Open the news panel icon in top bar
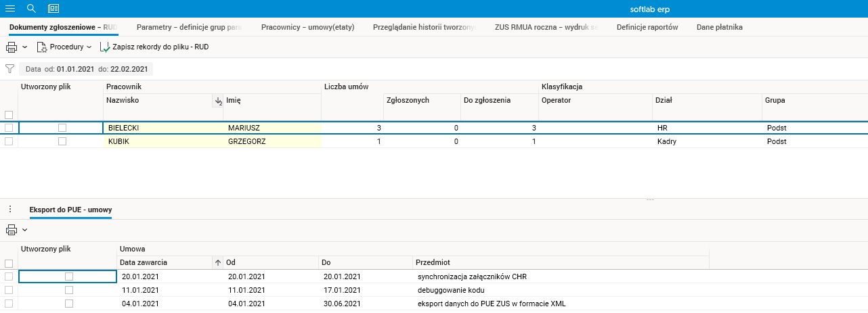Viewport: 868px width, 313px height. (53, 8)
